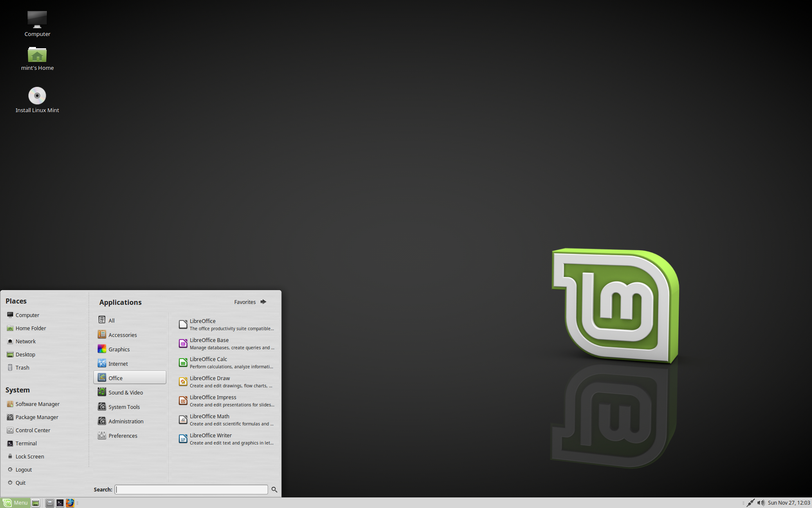Expand Graphics applications category
Image resolution: width=812 pixels, height=508 pixels.
(119, 349)
